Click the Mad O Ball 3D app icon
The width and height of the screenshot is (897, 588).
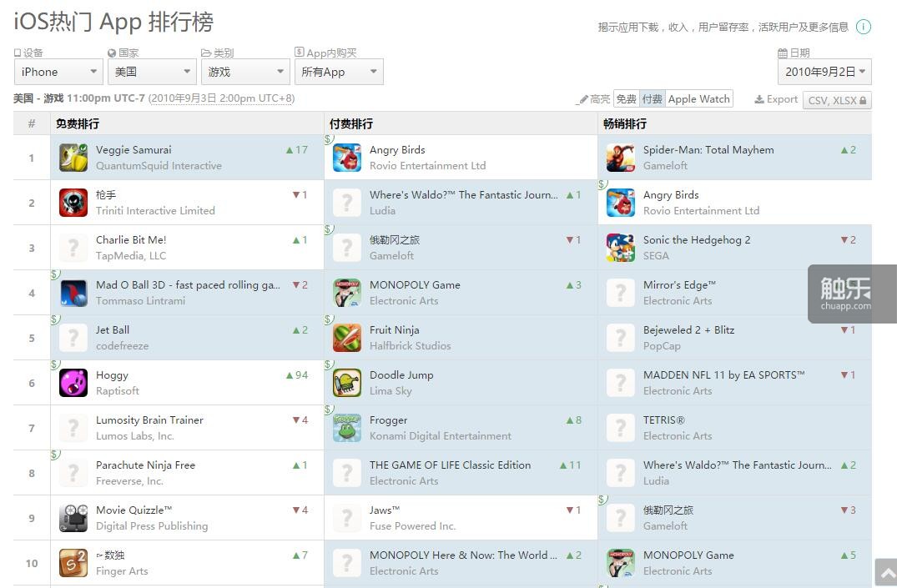[x=73, y=293]
